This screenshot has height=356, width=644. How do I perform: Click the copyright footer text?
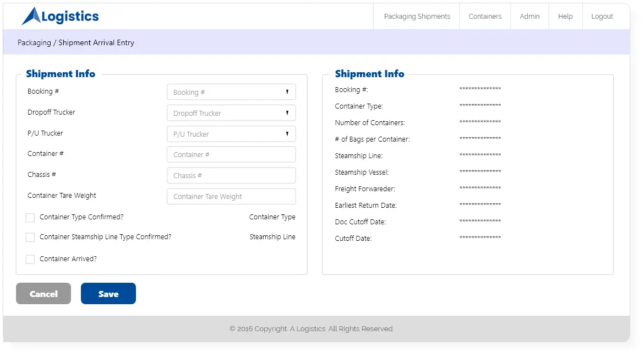point(312,328)
